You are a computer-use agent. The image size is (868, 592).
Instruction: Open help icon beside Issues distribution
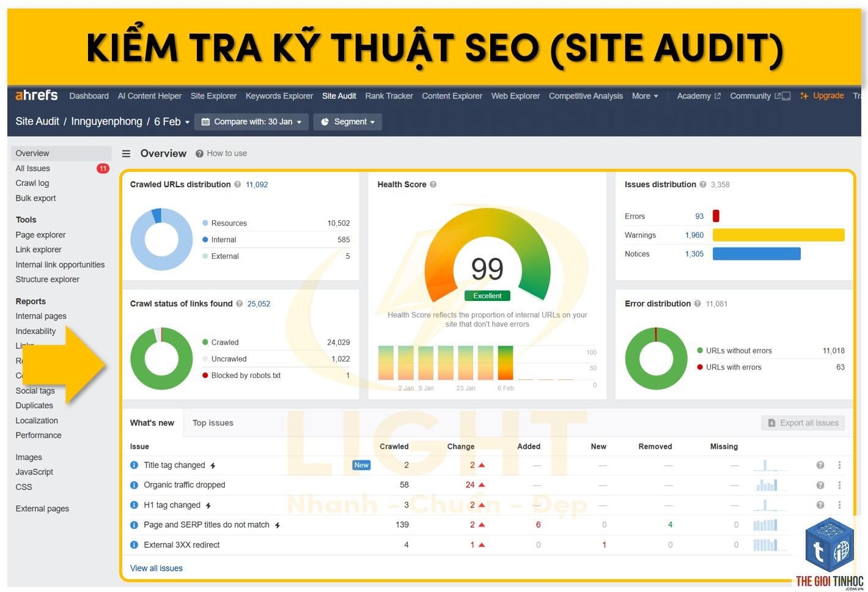pos(703,184)
